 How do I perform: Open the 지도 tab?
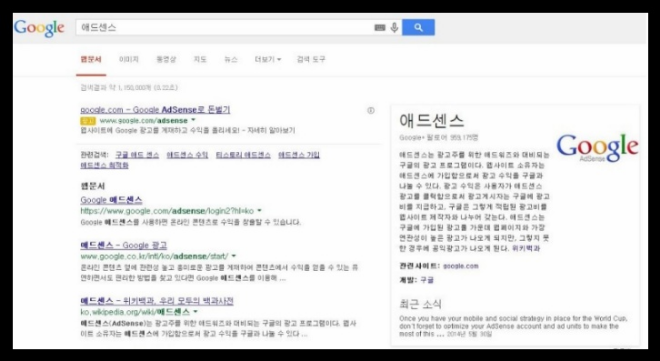click(200, 59)
